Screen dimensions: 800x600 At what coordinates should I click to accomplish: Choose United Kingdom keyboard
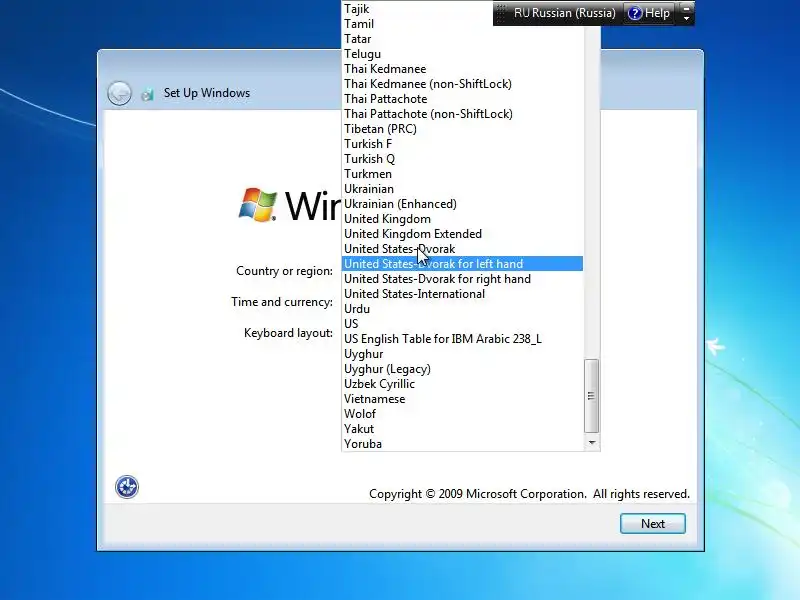[462, 219]
